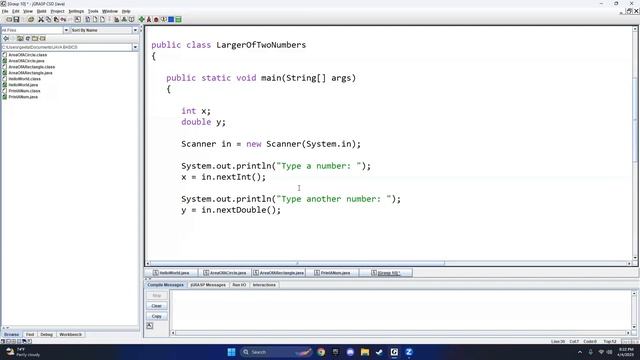The image size is (640, 360).
Task: Click the green rectangle toolbar icon after blue one
Action: pyautogui.click(x=178, y=19)
